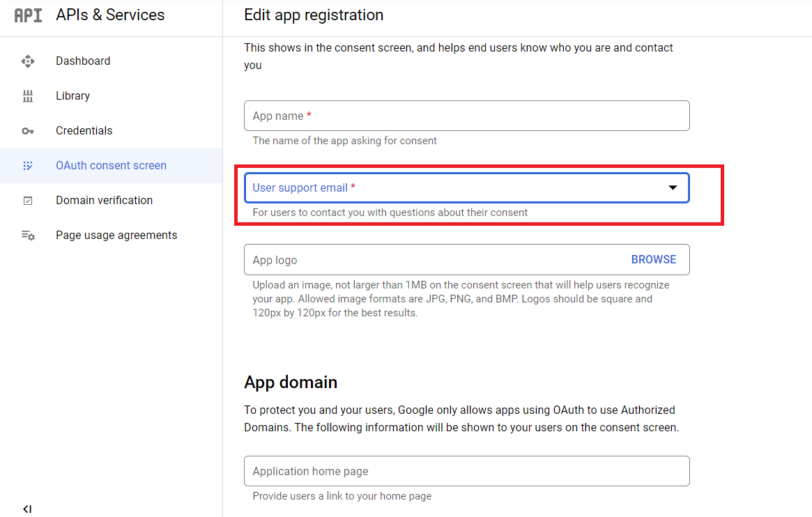Click the APIs & Services heading
Image resolution: width=812 pixels, height=517 pixels.
(110, 15)
